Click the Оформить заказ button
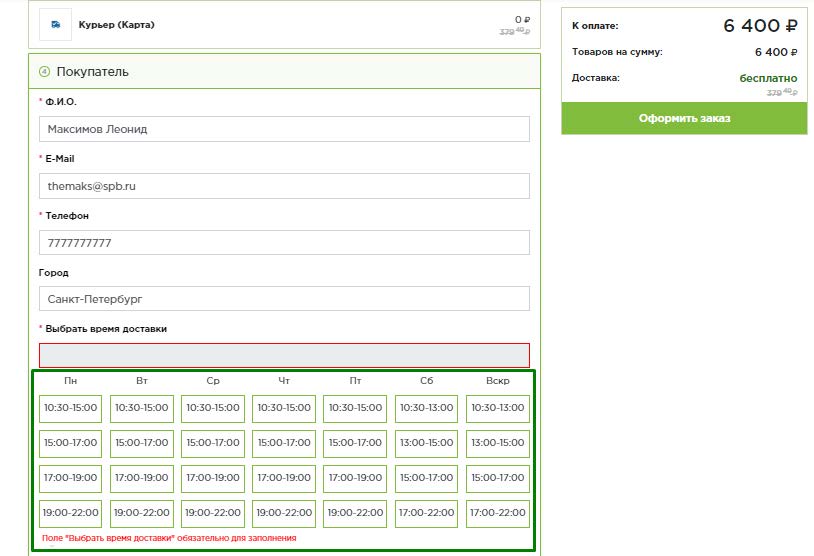Screen dimensions: 814x556 tap(684, 118)
